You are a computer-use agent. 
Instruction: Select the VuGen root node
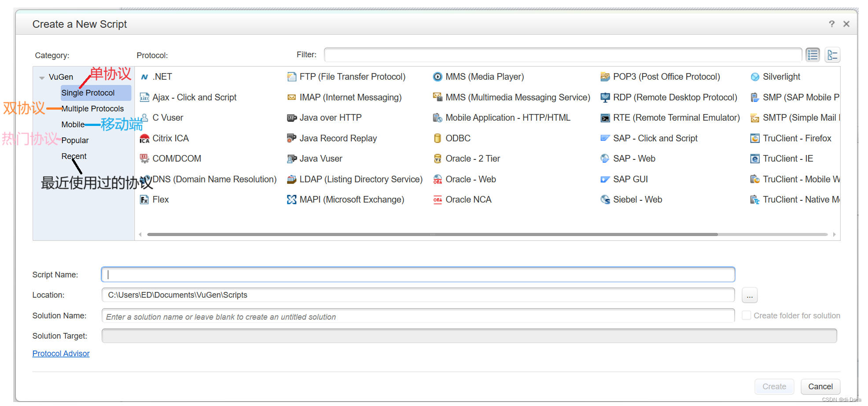[61, 77]
